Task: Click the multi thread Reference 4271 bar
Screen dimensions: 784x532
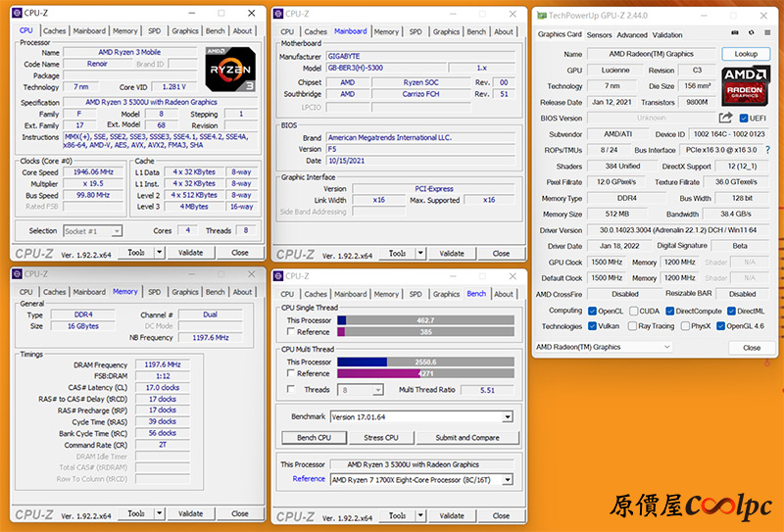Action: 425,373
